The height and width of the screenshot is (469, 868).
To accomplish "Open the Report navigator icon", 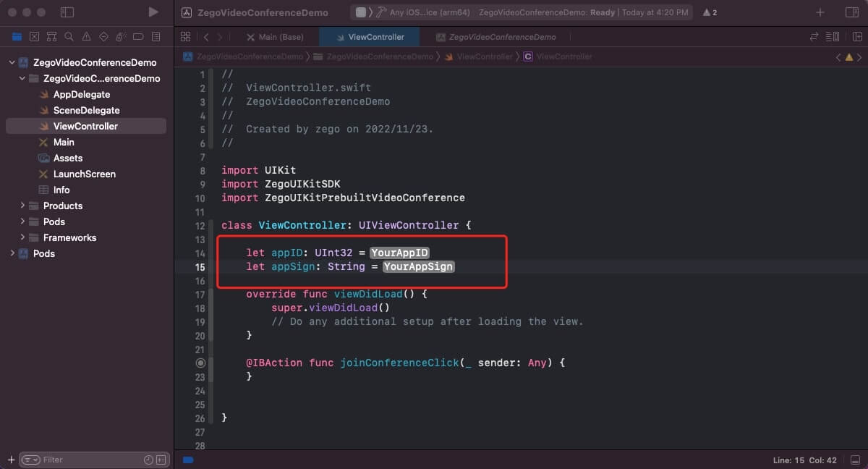I will (x=156, y=36).
